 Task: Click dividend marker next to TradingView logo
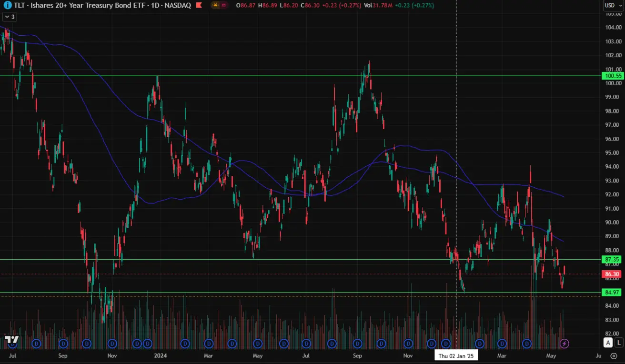[x=37, y=343]
